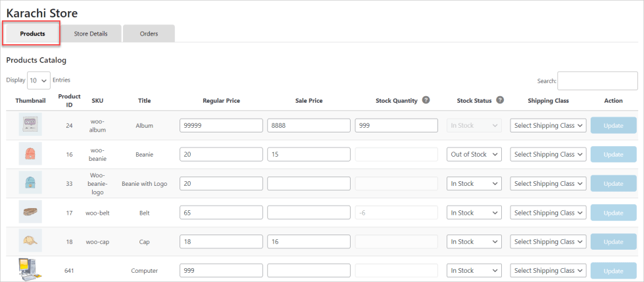The image size is (644, 282).
Task: Click the Computer product thumbnail
Action: (30, 269)
